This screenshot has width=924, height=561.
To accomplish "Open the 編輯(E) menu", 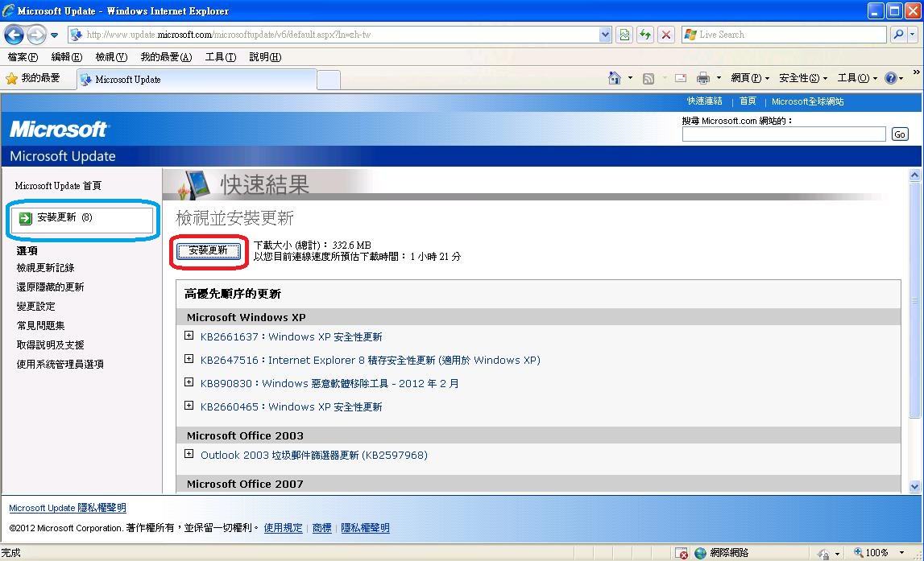I will coord(67,57).
